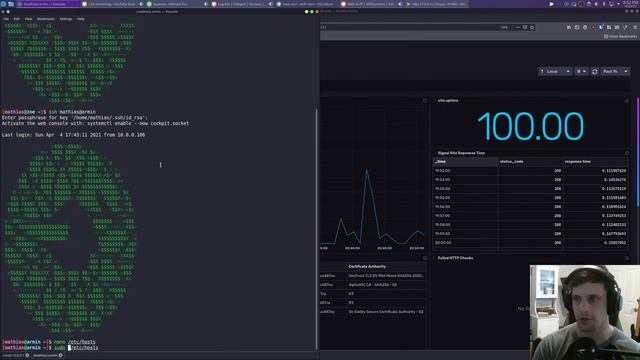This screenshot has width=640, height=360.
Task: Click the Bluetooth icon in the system tray
Action: pos(604,4)
